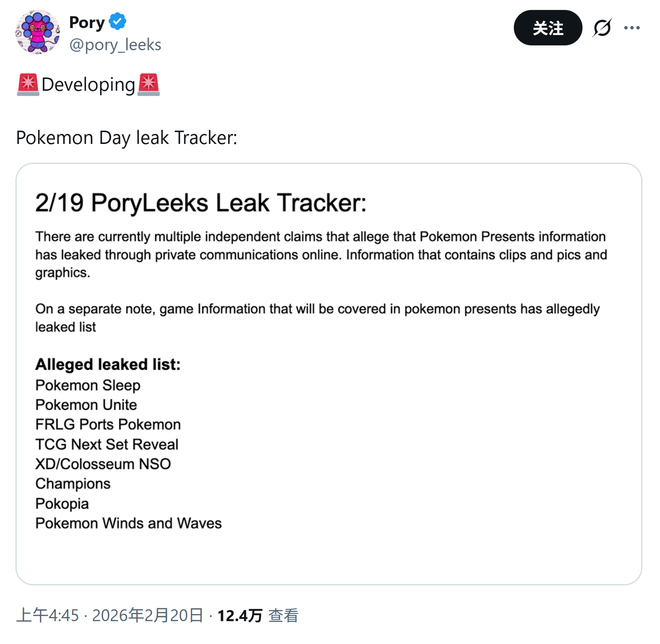Click the siren emoji before Developing
This screenshot has width=660, height=644.
point(28,85)
